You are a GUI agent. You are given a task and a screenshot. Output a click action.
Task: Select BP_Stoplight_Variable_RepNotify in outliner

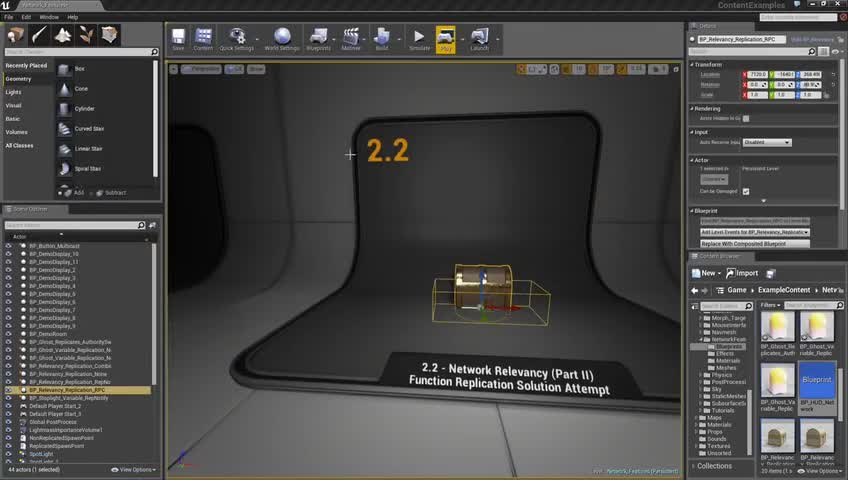point(69,398)
